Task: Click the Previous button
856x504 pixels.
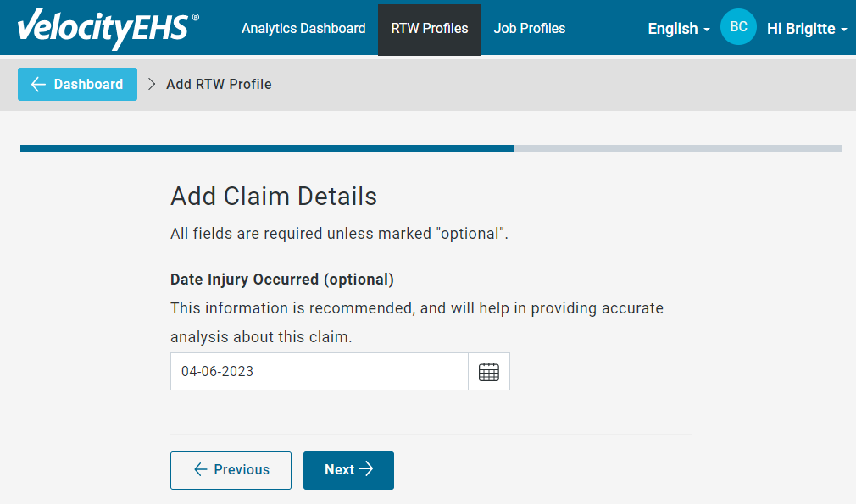Action: [231, 470]
